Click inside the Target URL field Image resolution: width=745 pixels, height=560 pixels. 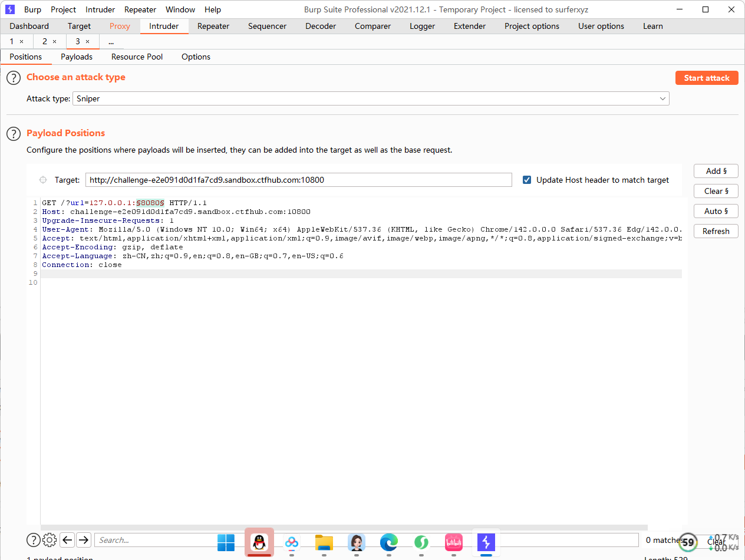[299, 180]
